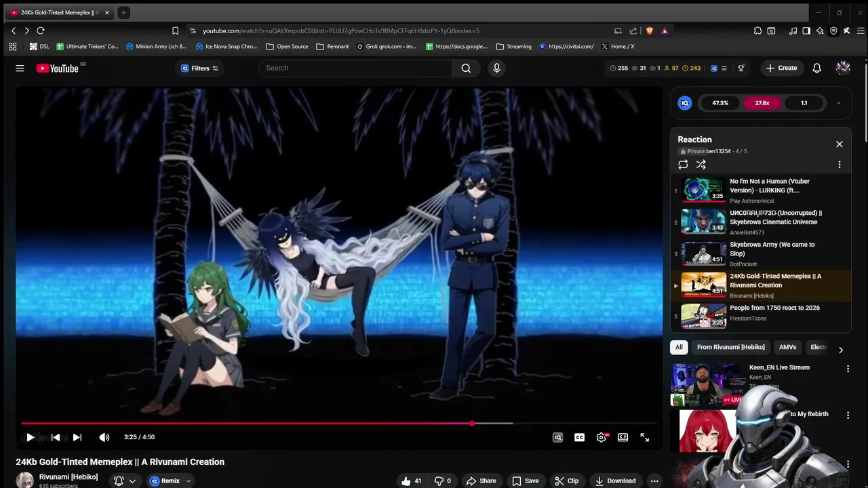868x488 pixels.
Task: Click the search magnifier button
Action: 466,68
